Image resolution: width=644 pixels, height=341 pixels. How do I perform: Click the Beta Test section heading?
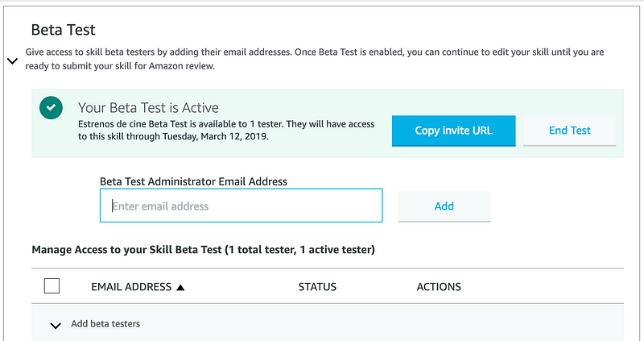[x=63, y=30]
